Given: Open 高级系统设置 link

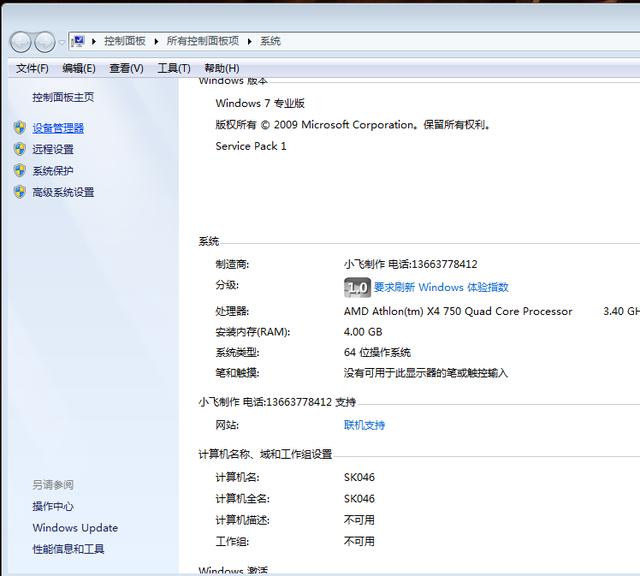Looking at the screenshot, I should 63,192.
